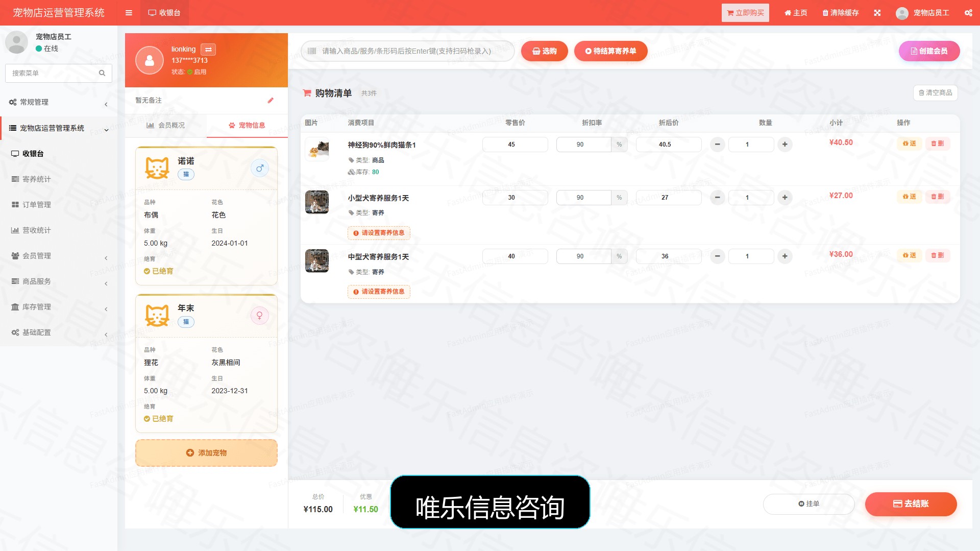Switch to the 会员概况 tab
The width and height of the screenshot is (980, 551).
(166, 125)
